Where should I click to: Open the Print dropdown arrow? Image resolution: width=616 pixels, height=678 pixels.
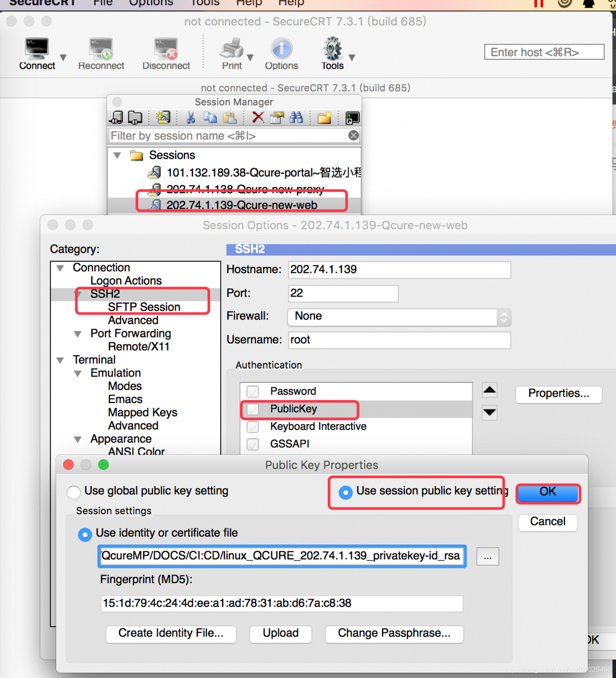coord(250,57)
